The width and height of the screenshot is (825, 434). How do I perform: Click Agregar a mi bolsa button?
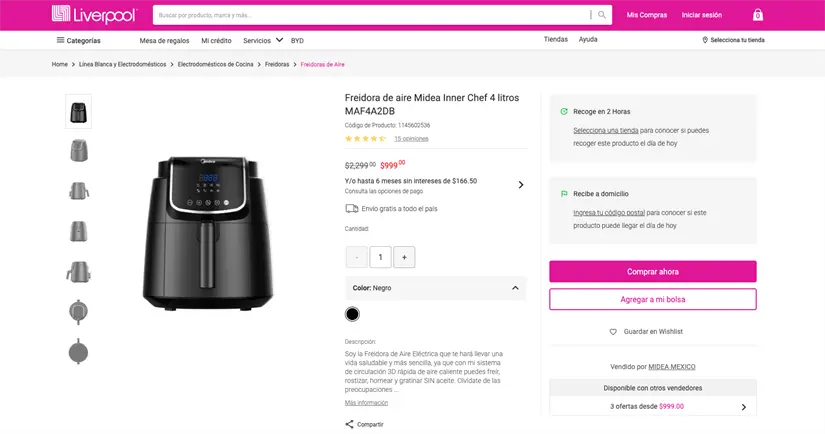(652, 299)
